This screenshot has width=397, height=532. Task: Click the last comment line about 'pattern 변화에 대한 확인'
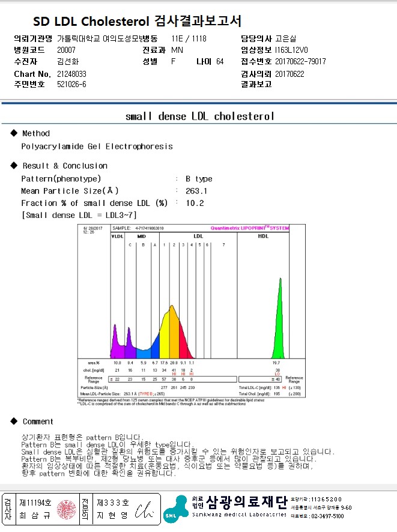click(x=98, y=473)
